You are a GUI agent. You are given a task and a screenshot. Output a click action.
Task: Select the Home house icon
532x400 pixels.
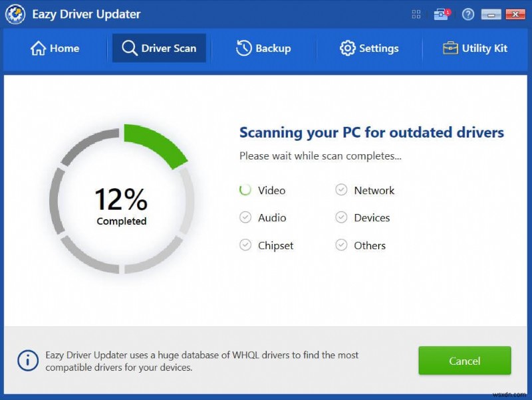pos(37,48)
